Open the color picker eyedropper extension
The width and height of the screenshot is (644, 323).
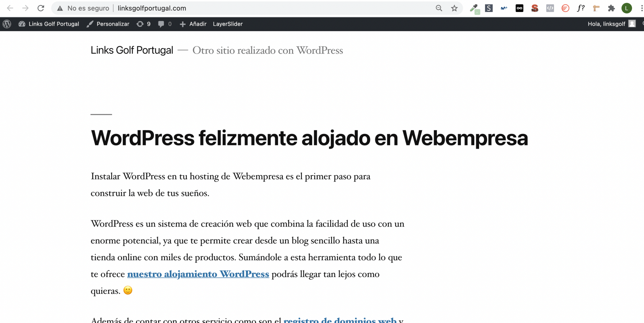click(474, 9)
